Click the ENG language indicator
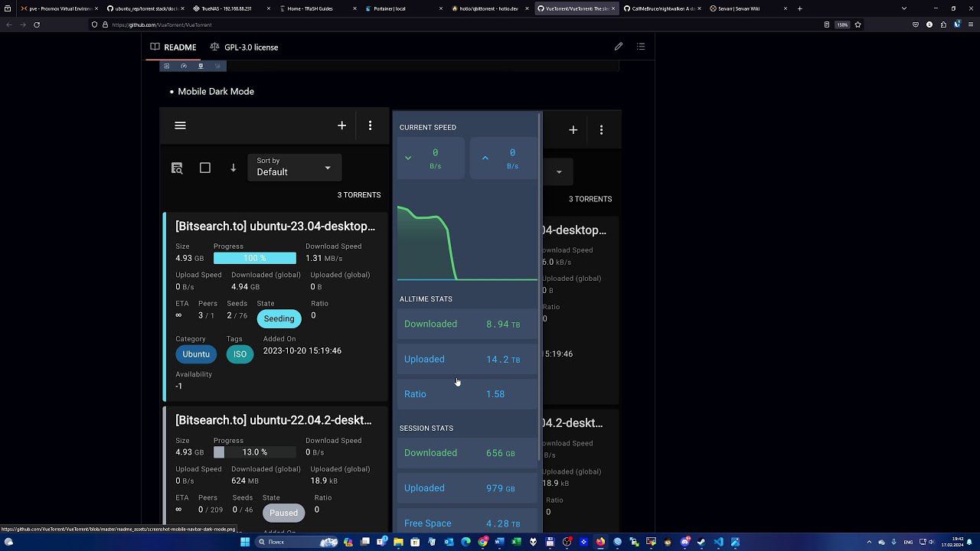The width and height of the screenshot is (980, 551). (908, 542)
